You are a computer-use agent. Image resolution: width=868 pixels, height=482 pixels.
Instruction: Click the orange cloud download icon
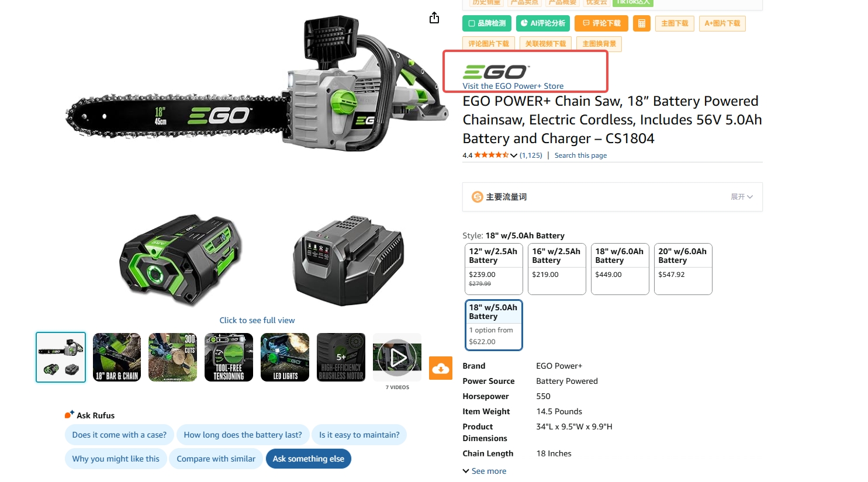coord(441,368)
